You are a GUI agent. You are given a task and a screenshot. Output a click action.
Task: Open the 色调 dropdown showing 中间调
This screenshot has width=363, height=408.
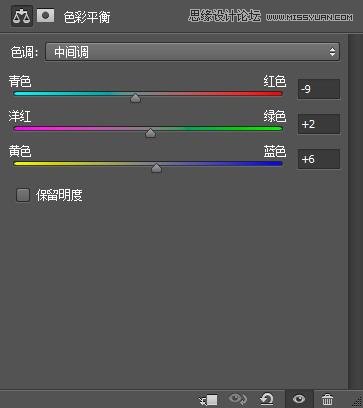[x=192, y=52]
